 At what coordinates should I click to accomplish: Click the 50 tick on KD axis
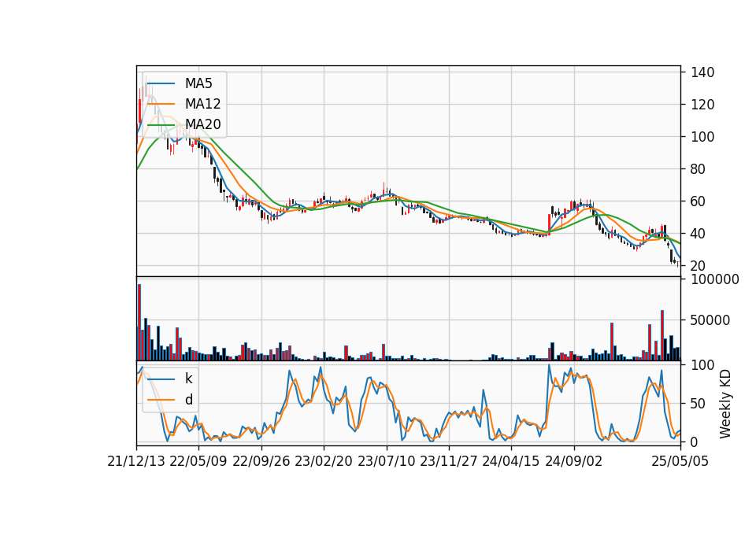pos(699,403)
